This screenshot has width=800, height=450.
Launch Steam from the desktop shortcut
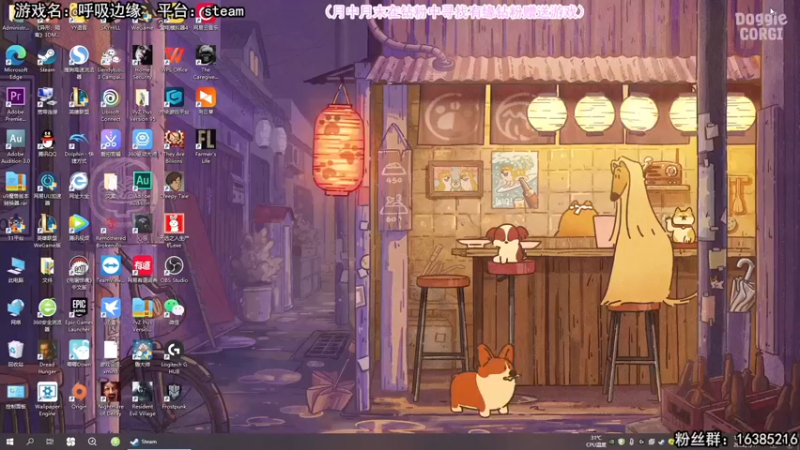(x=47, y=59)
